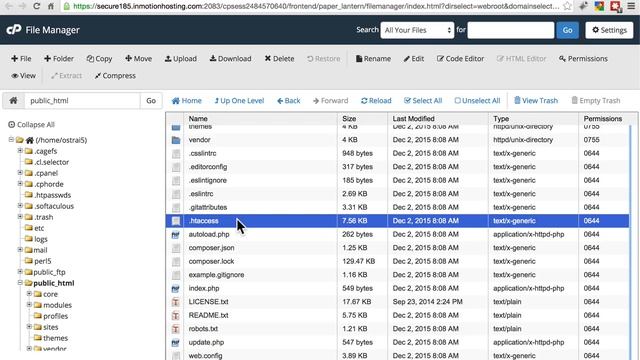Open the Code Editor
640x360 pixels.
(460, 59)
